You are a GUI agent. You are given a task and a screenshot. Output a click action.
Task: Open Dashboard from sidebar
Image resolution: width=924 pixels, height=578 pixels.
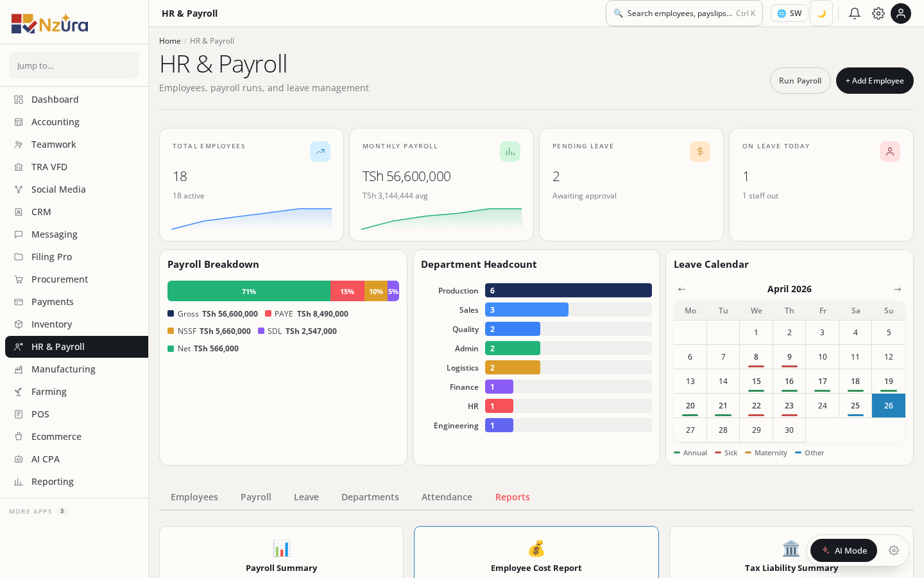(x=76, y=100)
